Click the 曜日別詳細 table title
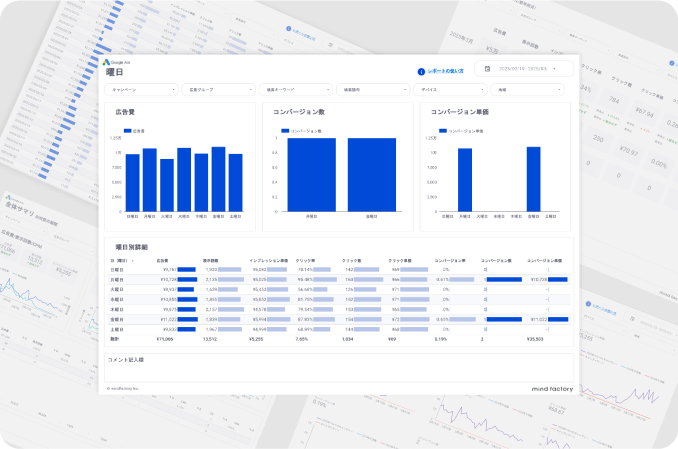This screenshot has width=678, height=449. point(131,247)
